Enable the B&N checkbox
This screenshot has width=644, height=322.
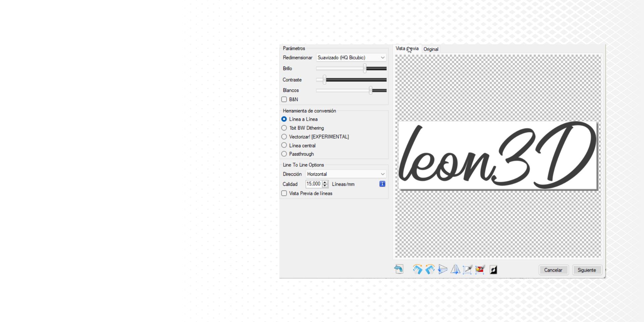[284, 99]
